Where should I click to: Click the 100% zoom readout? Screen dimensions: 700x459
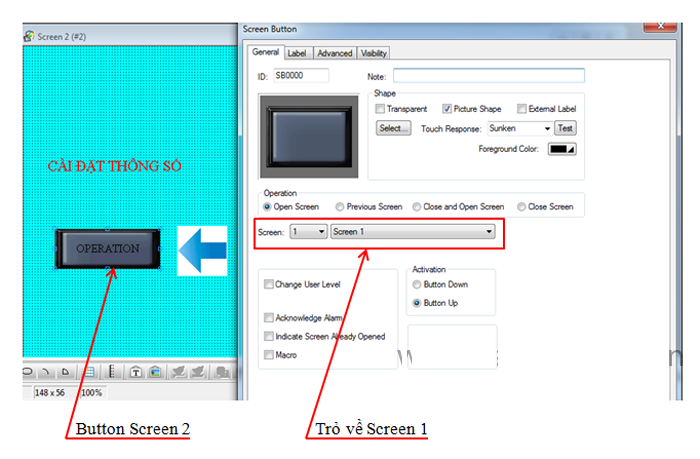click(92, 392)
